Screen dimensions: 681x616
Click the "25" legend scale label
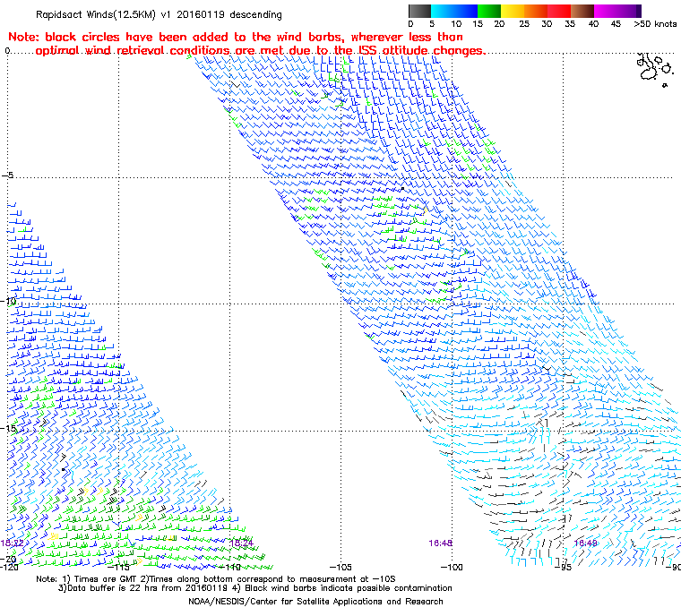pos(524,24)
